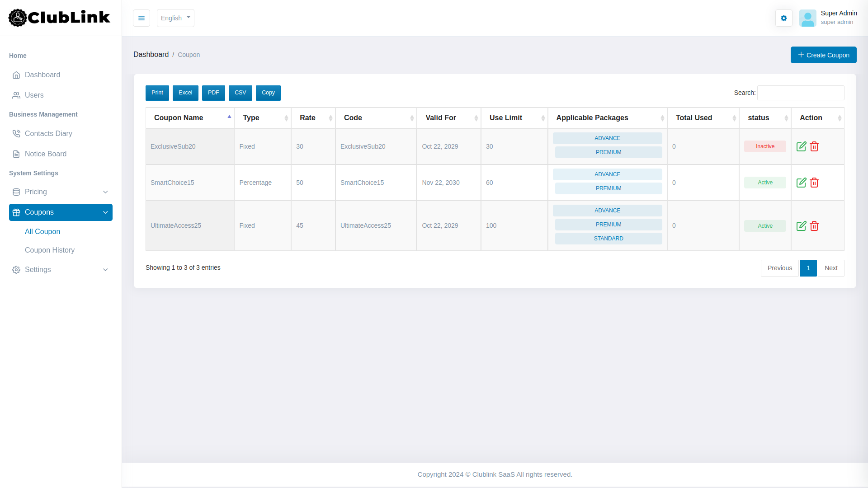Viewport: 868px width, 488px height.
Task: Select the Coupons gift icon in sidebar
Action: click(16, 212)
